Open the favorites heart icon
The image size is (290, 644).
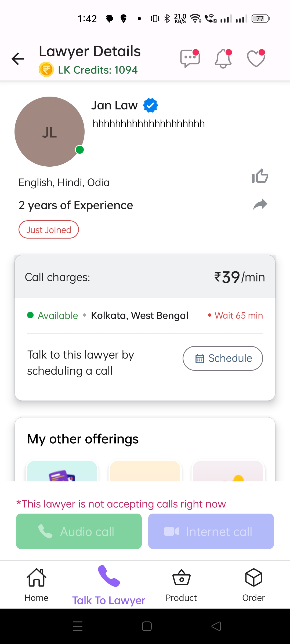point(256,58)
